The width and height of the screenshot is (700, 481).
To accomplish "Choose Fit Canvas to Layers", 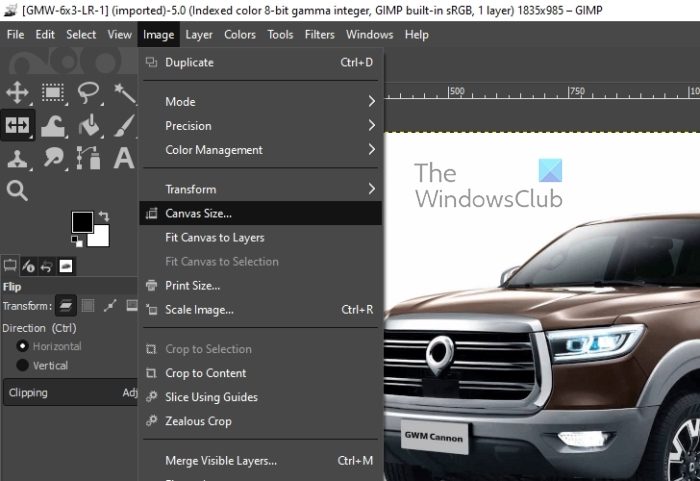I will coord(261,237).
